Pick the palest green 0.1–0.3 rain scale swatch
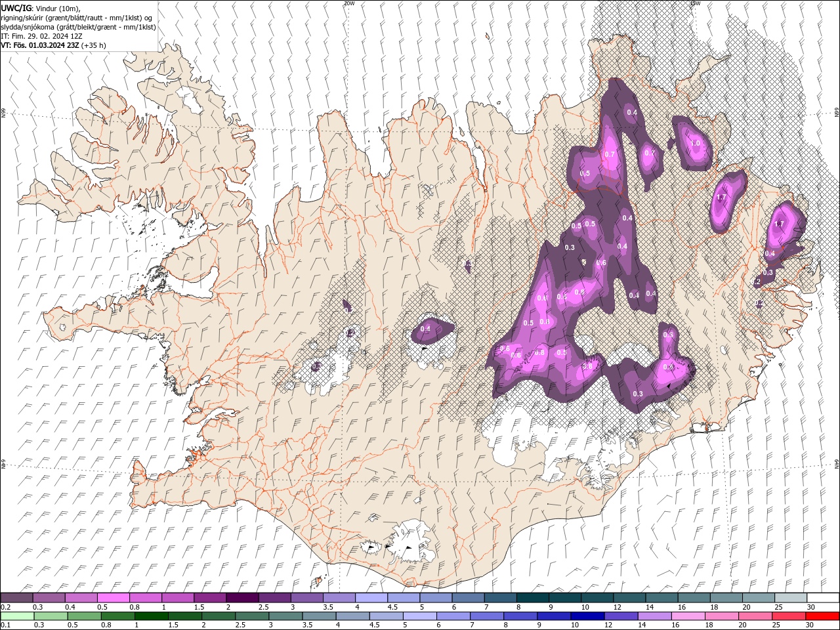 point(18,616)
